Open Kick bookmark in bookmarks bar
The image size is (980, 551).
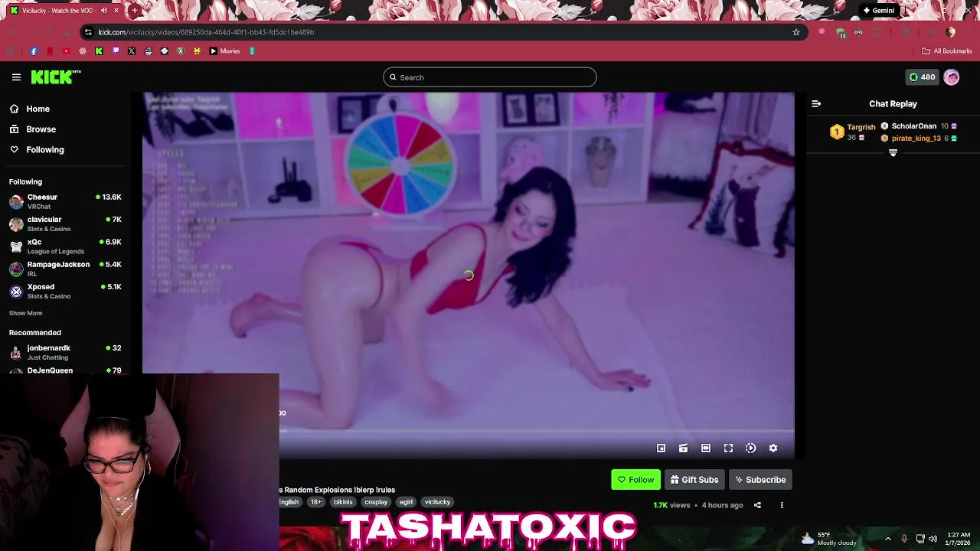tap(99, 51)
